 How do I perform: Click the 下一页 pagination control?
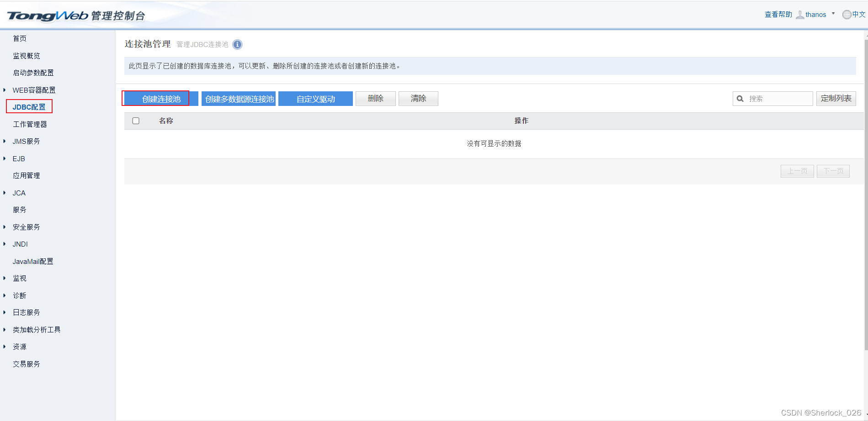(x=833, y=171)
